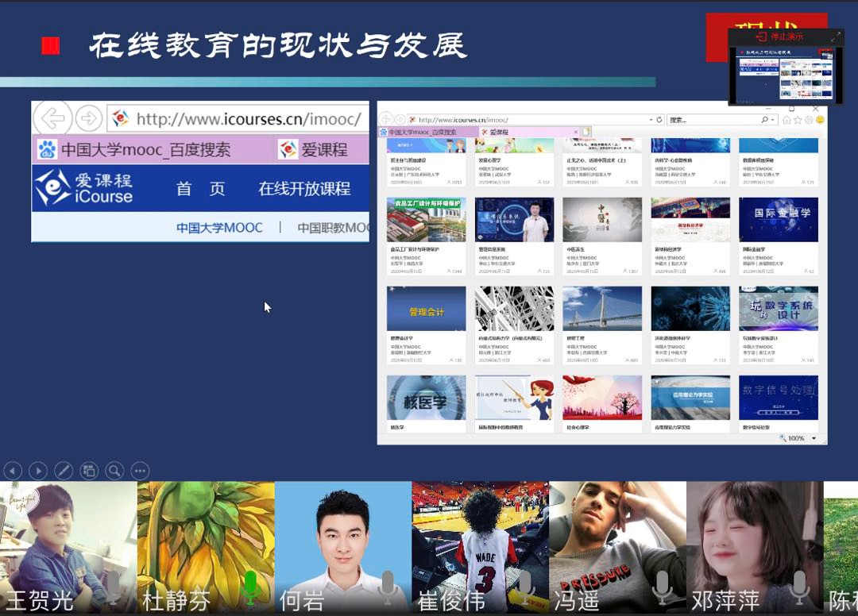The width and height of the screenshot is (858, 616).
Task: Toggle 杜静芬's green microphone icon
Action: pyautogui.click(x=250, y=588)
